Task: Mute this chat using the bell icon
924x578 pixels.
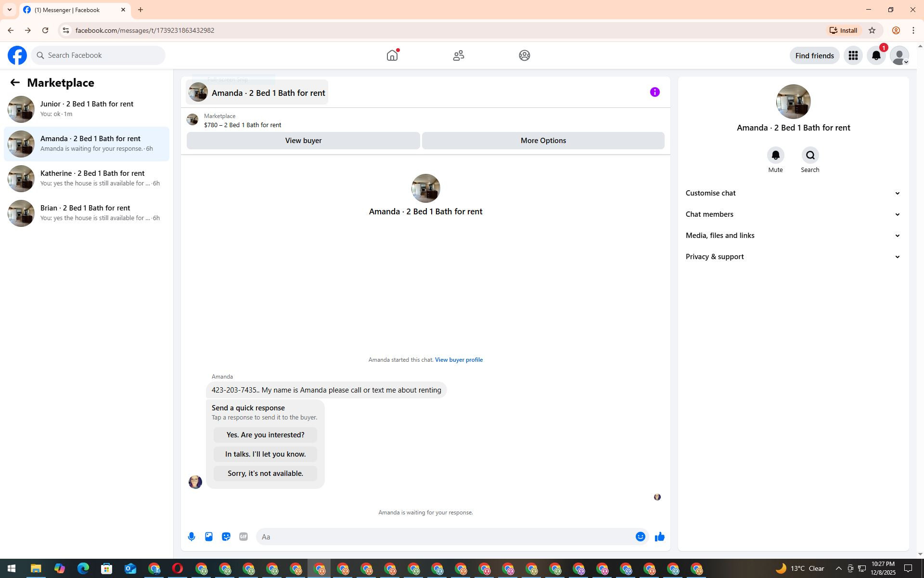Action: click(775, 155)
